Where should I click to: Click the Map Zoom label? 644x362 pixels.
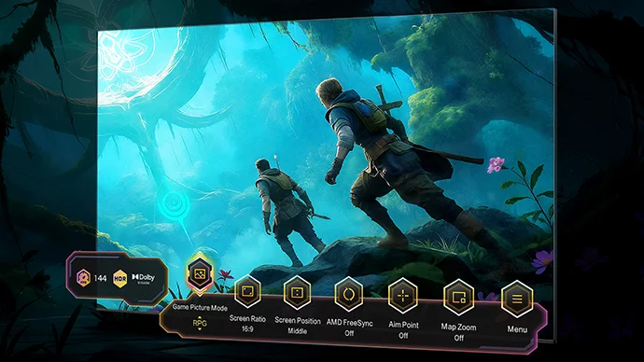click(459, 327)
